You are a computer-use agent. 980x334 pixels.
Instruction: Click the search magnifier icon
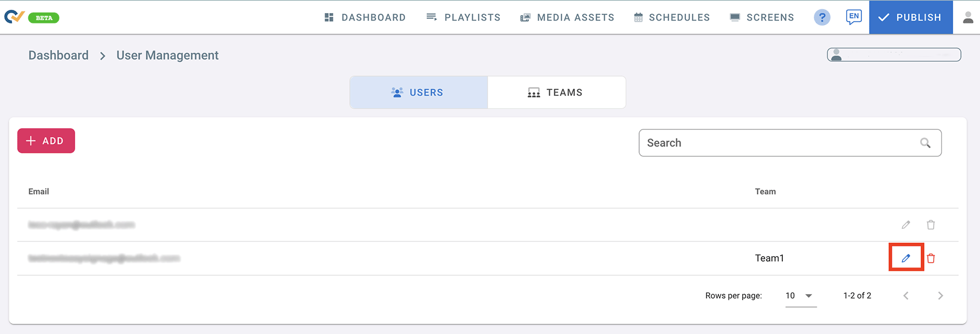(925, 143)
